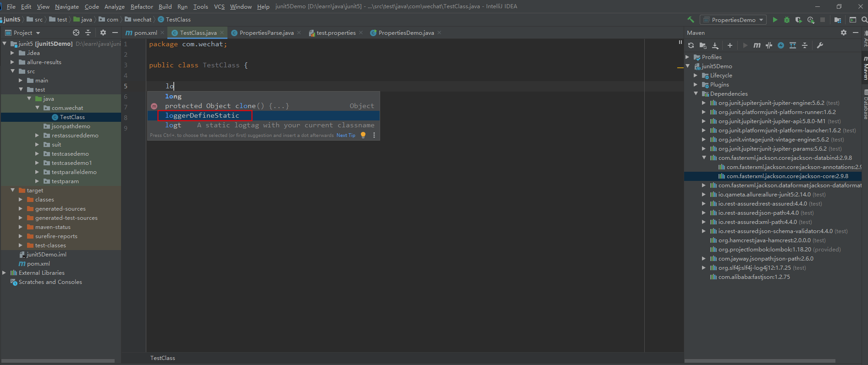
Task: Select loggerDefineStatic completion suggestion
Action: [x=263, y=115]
